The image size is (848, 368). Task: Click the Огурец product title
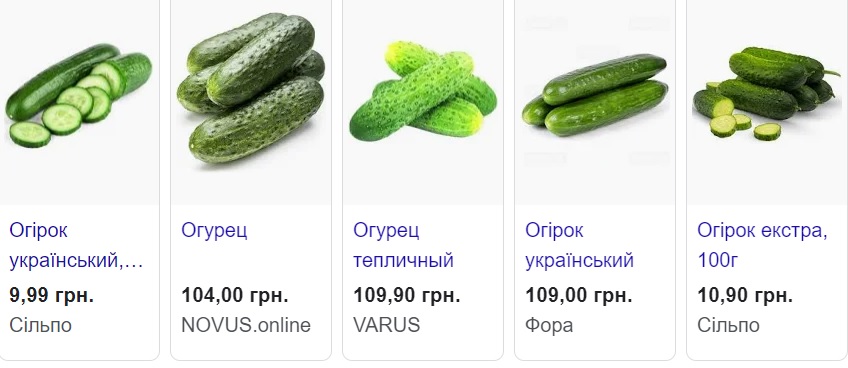[214, 231]
